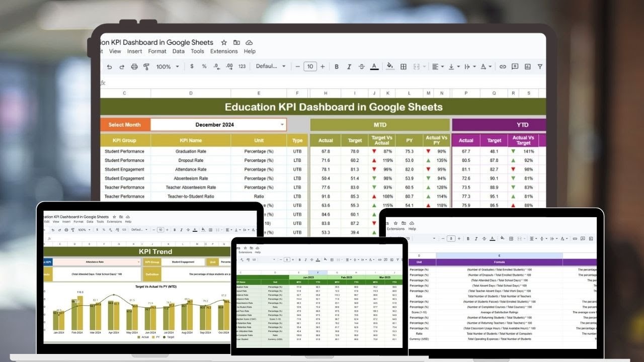Toggle Italic in KPI Trend window toolbar

tap(181, 230)
